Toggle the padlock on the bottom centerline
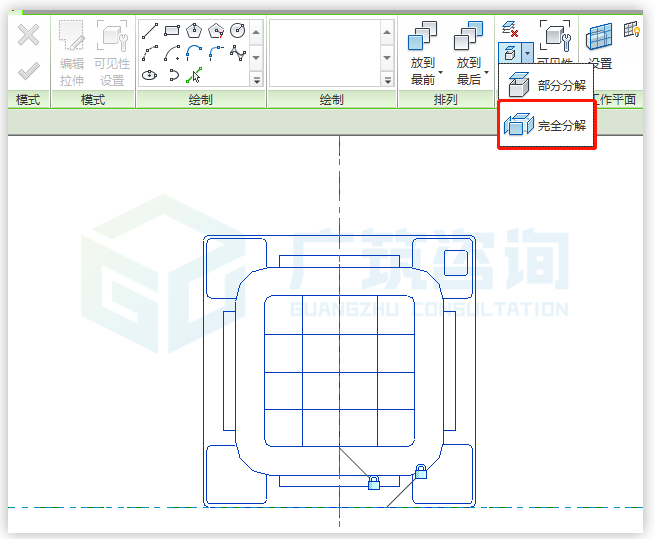Screen dimensions: 655x539 tap(374, 483)
